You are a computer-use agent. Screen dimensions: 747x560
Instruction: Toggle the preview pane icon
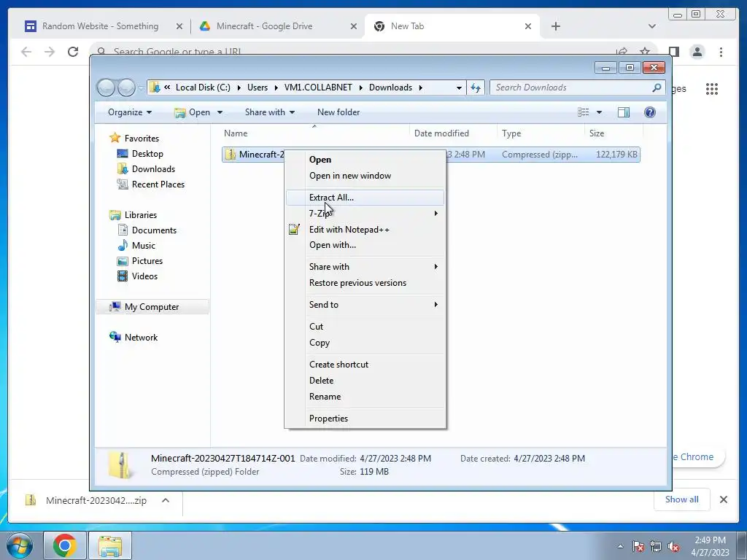coord(624,112)
